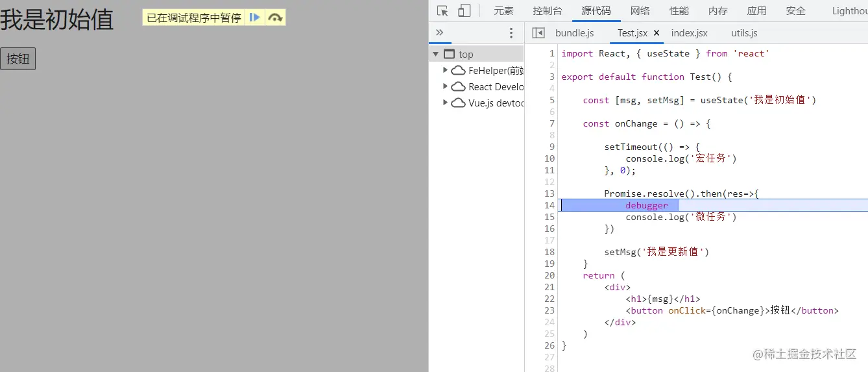Click the debugger statement in code
Image resolution: width=868 pixels, height=372 pixels.
(646, 205)
